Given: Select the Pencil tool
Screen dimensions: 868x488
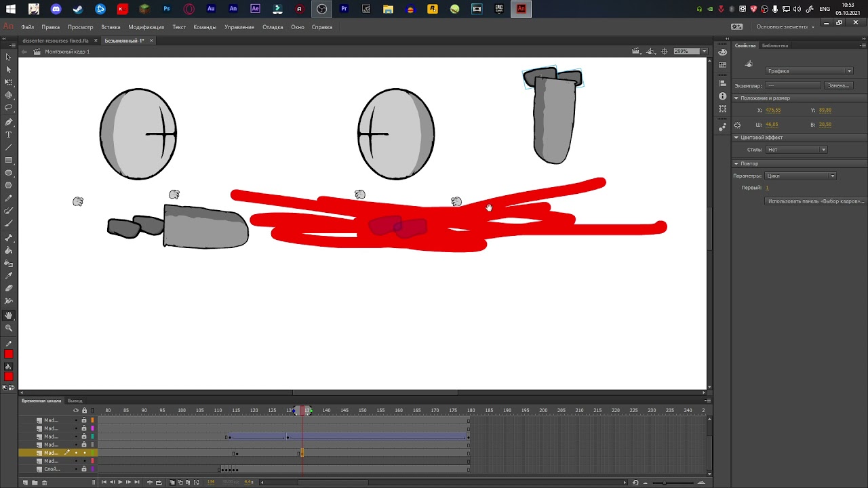Looking at the screenshot, I should click(x=9, y=199).
